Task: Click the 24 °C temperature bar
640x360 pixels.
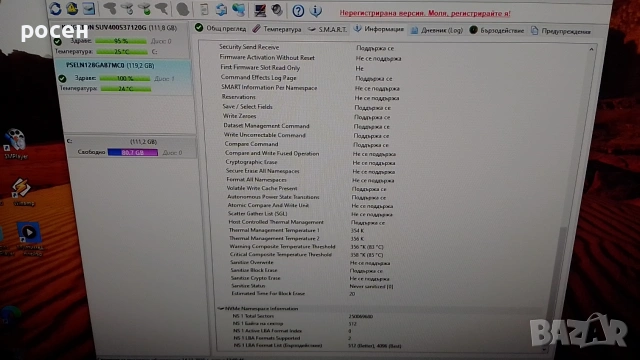Action: [126, 89]
